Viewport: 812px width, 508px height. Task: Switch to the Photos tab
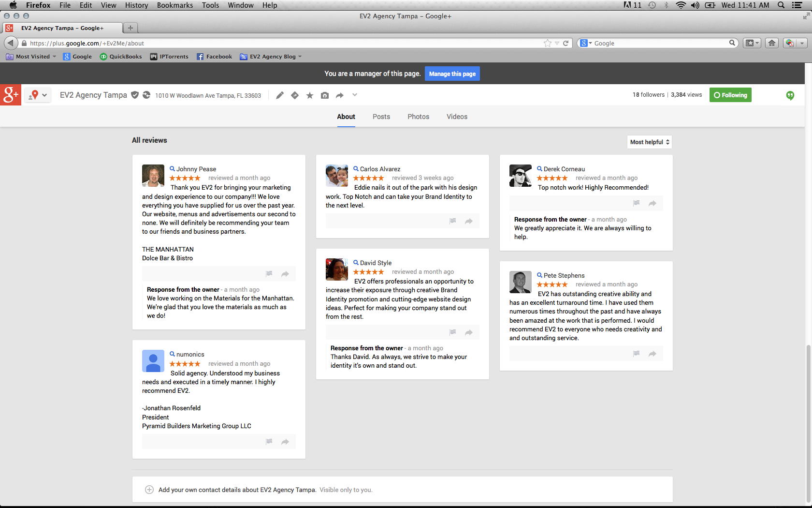pyautogui.click(x=418, y=117)
